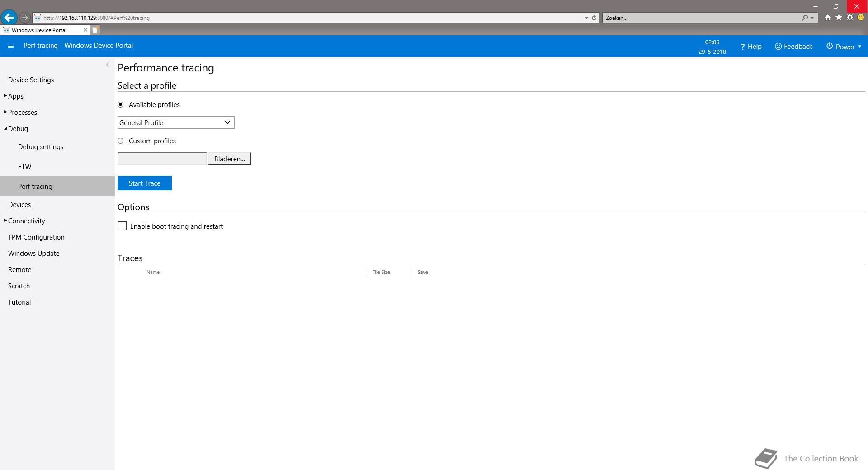Image resolution: width=868 pixels, height=470 pixels.
Task: Select the Custom profiles radio button
Action: coord(120,141)
